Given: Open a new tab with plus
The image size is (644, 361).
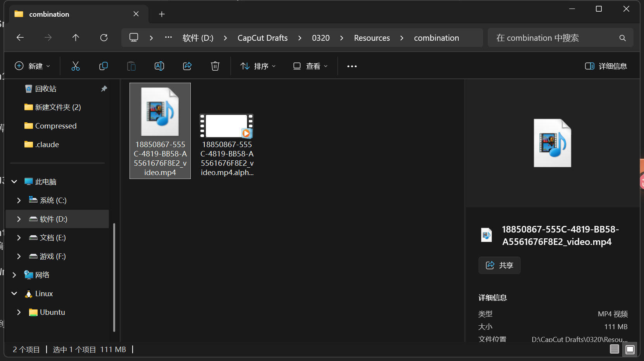Looking at the screenshot, I should point(162,14).
